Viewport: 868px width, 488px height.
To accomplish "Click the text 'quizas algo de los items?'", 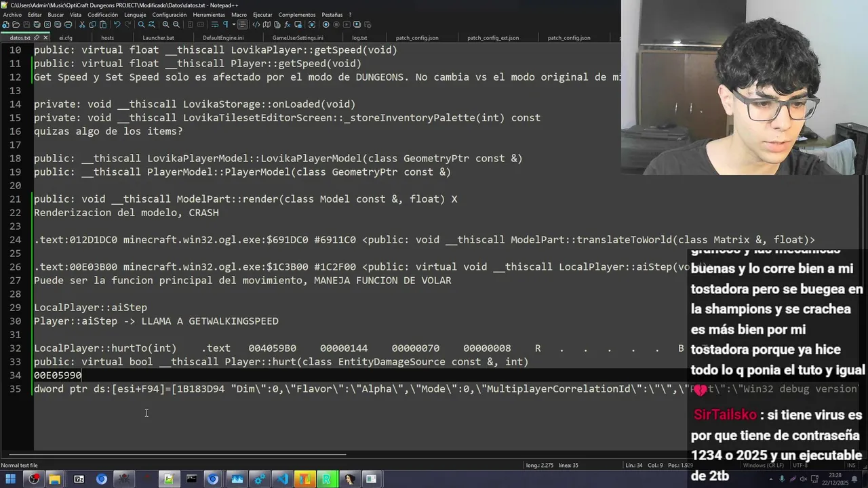I will [108, 131].
